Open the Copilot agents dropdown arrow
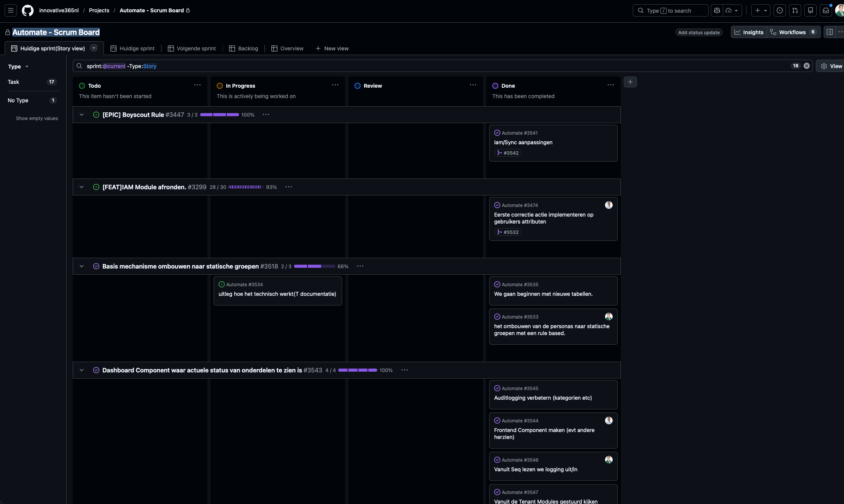 coord(732,10)
